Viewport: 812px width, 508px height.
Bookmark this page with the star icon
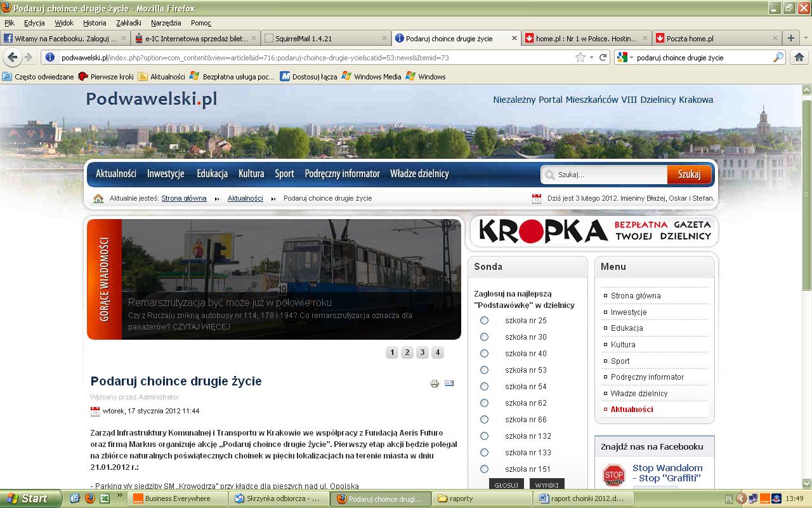point(580,57)
